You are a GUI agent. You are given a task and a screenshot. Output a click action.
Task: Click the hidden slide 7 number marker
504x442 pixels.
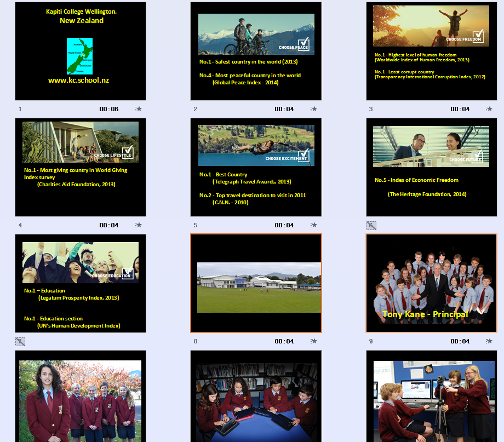click(x=20, y=342)
